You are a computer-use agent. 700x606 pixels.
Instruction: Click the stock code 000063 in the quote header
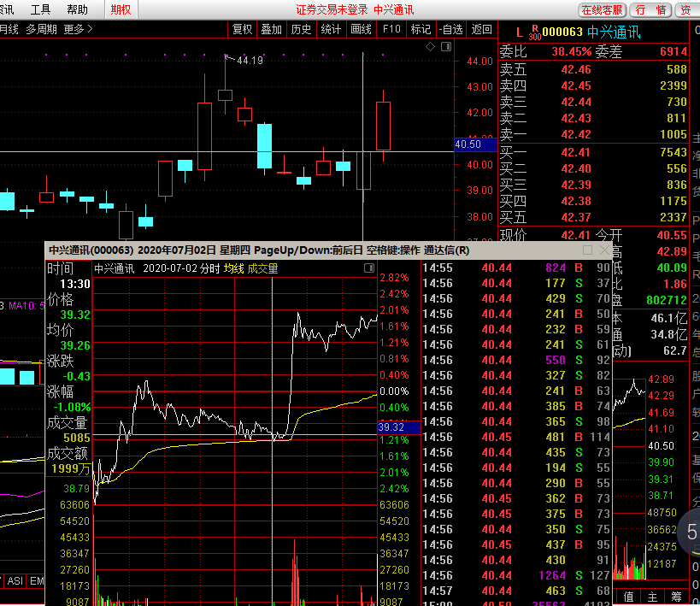pos(562,32)
